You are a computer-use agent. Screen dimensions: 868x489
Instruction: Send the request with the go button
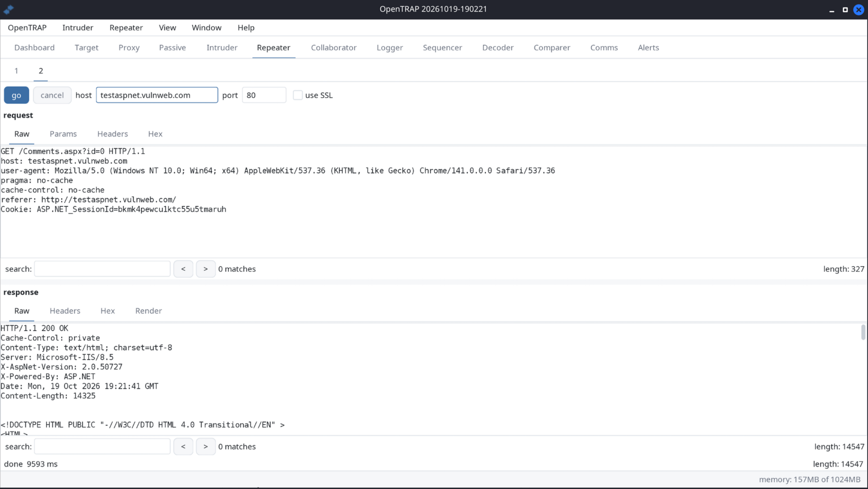[x=16, y=95]
